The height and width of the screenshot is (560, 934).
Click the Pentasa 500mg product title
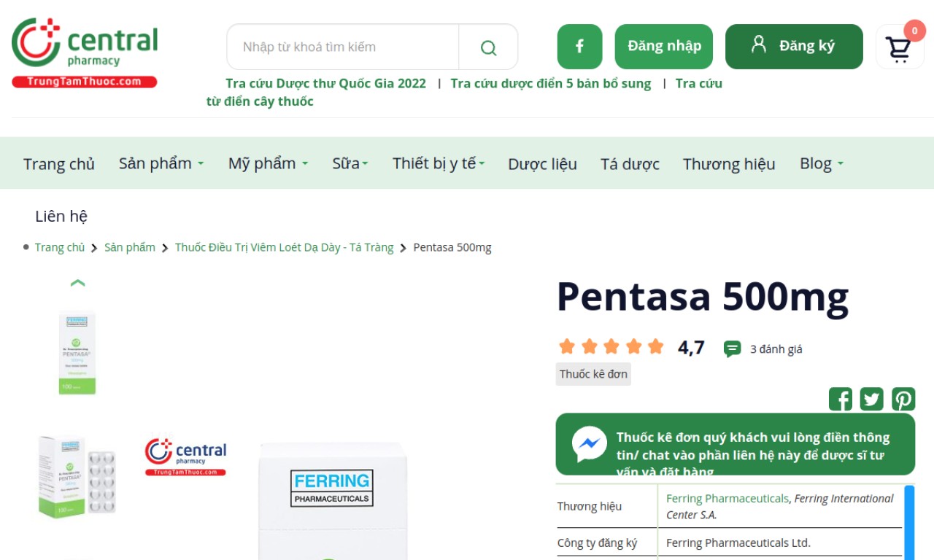point(703,296)
